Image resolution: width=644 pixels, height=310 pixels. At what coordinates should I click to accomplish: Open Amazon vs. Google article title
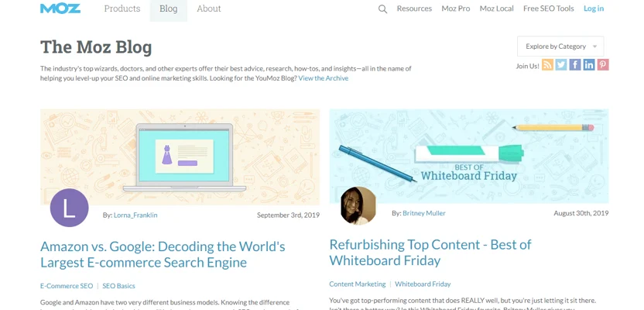click(x=163, y=254)
